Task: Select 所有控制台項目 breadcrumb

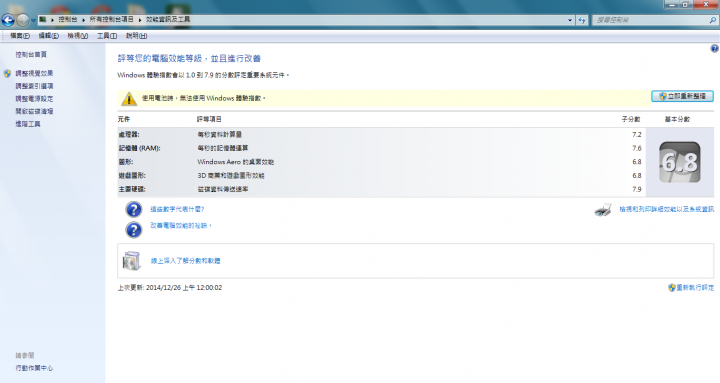Action: (112, 19)
